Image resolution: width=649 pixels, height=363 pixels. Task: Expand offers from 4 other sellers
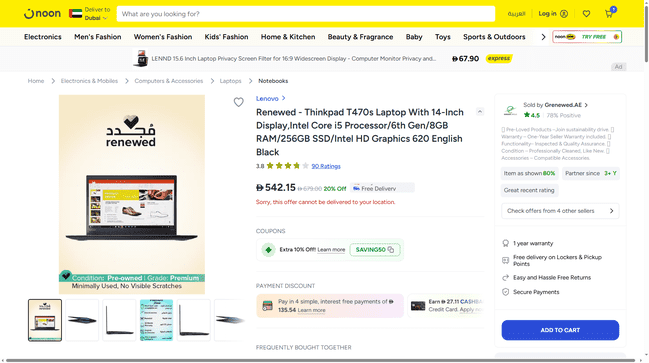click(x=560, y=211)
